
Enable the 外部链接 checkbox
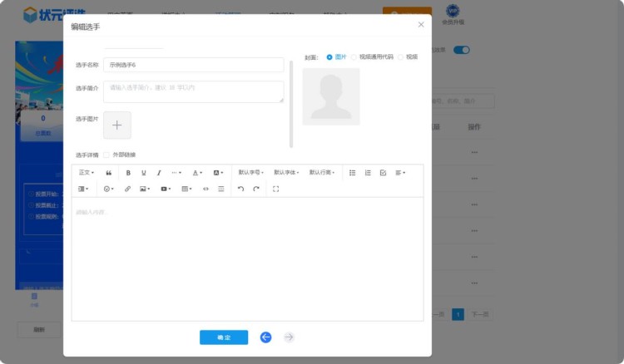pyautogui.click(x=106, y=155)
